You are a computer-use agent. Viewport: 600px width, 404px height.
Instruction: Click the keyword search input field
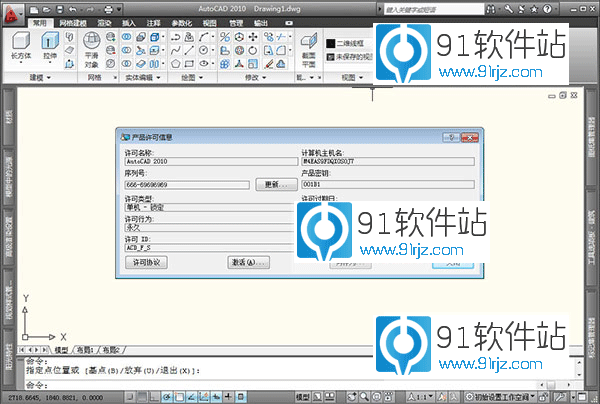point(434,9)
